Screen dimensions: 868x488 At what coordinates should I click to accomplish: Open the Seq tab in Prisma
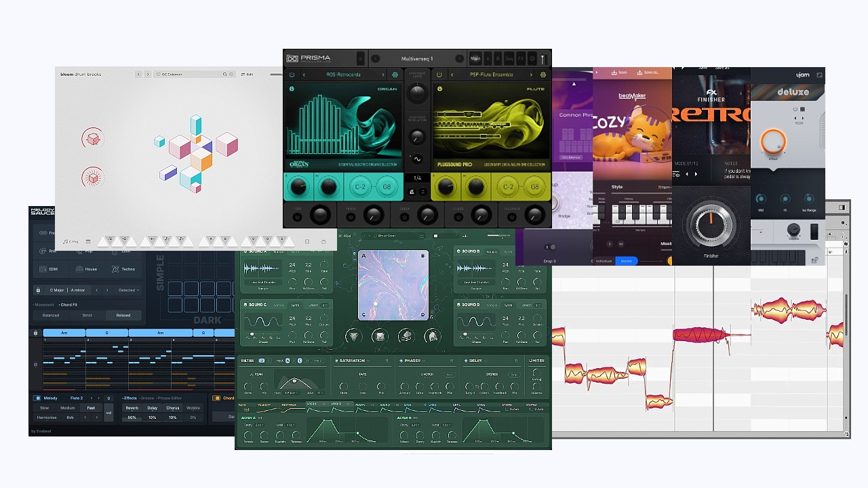[x=509, y=59]
